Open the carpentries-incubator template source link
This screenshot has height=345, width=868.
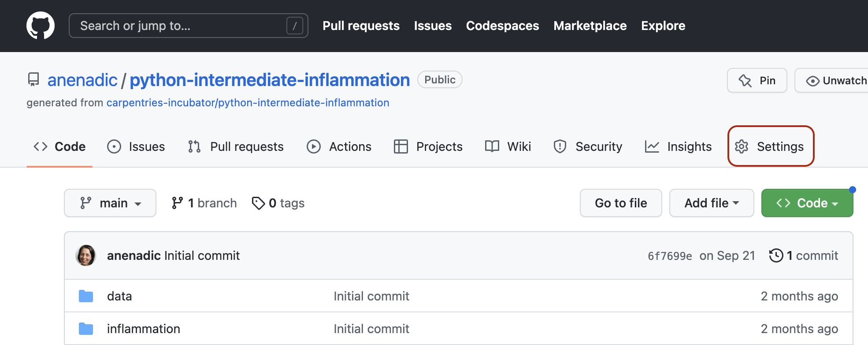click(248, 103)
